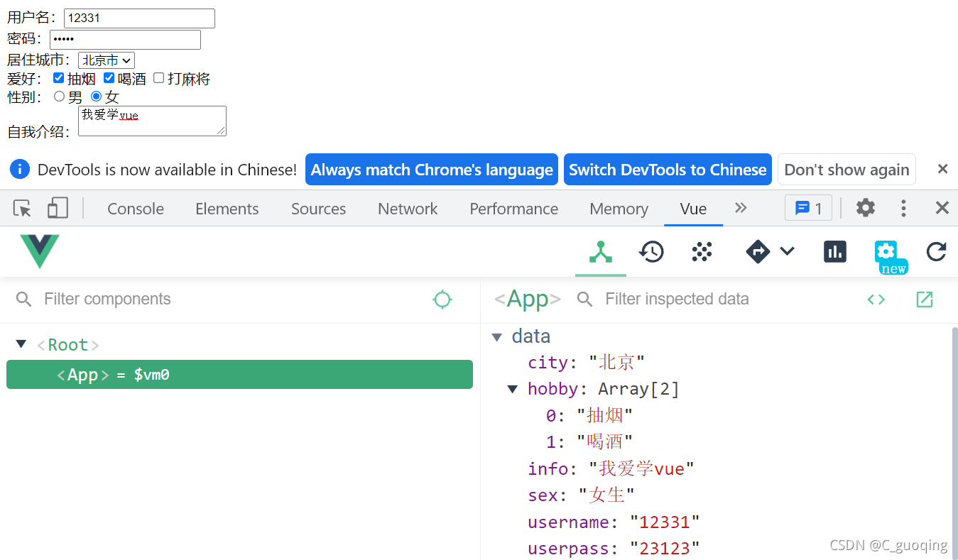Viewport: 958px width, 560px height.
Task: Select the Vue tab
Action: tap(693, 209)
